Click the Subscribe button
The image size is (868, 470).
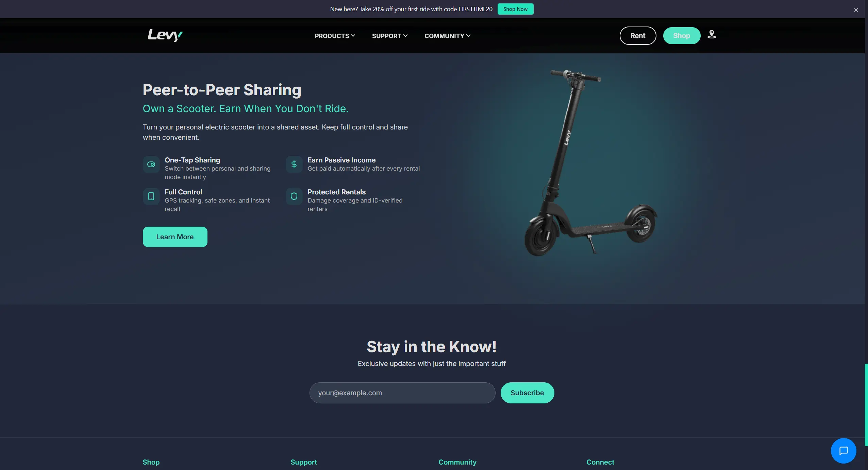[527, 393]
